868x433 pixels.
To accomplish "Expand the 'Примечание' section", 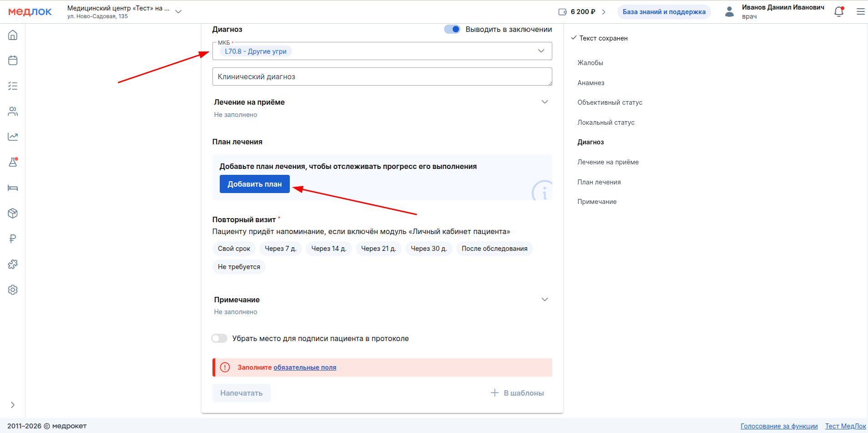I will coord(545,300).
